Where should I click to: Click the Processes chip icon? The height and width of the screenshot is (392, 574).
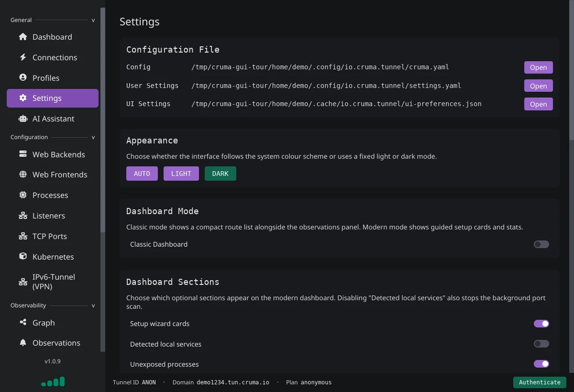click(x=23, y=195)
